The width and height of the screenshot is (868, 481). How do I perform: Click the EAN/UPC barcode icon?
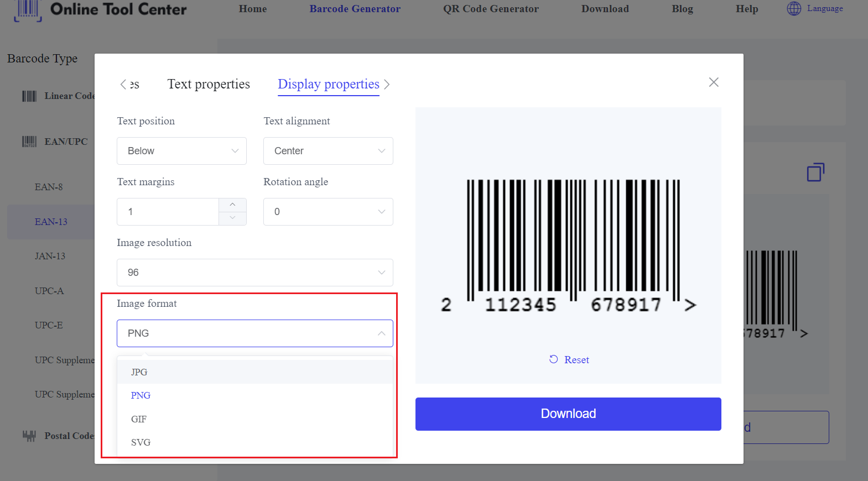29,142
